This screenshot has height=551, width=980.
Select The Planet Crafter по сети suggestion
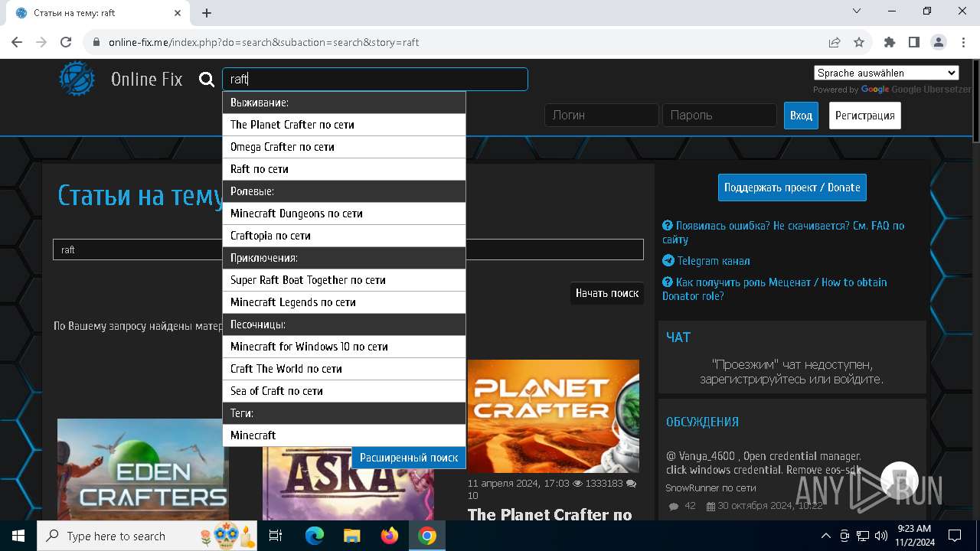[344, 124]
